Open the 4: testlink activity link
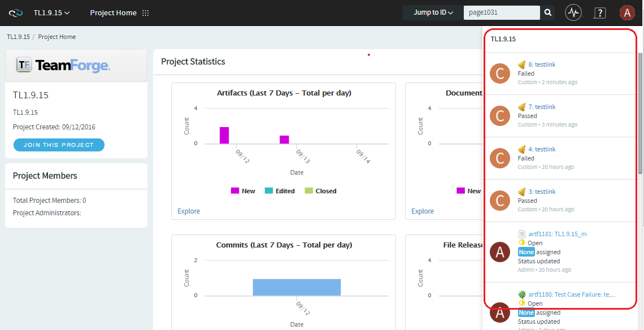 tap(542, 149)
